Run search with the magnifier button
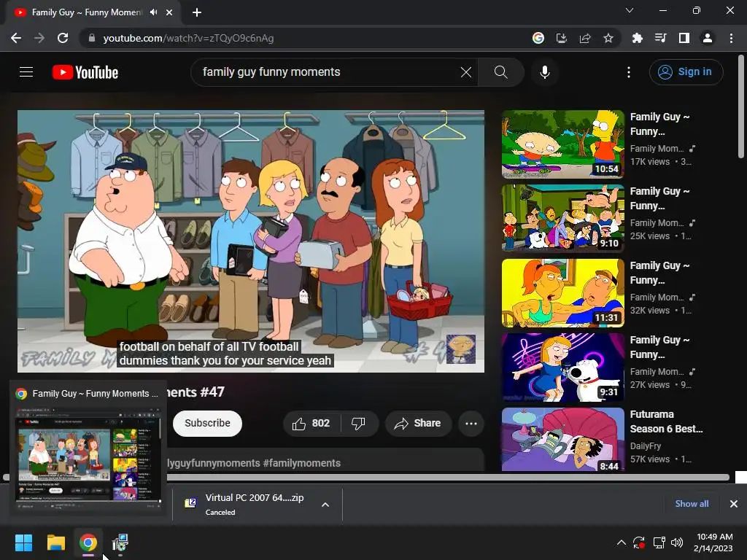Image resolution: width=747 pixels, height=560 pixels. pos(500,72)
